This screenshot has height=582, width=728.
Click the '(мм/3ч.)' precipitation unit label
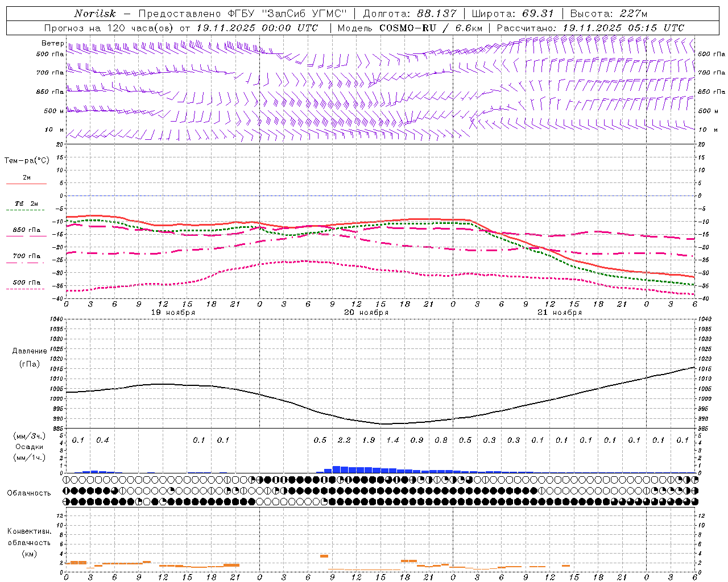point(30,436)
